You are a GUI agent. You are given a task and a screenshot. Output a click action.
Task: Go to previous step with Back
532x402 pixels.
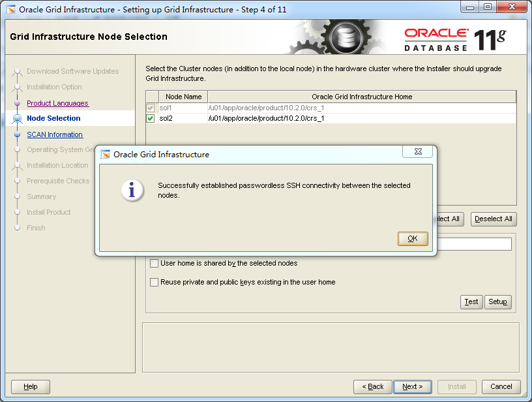pos(372,387)
